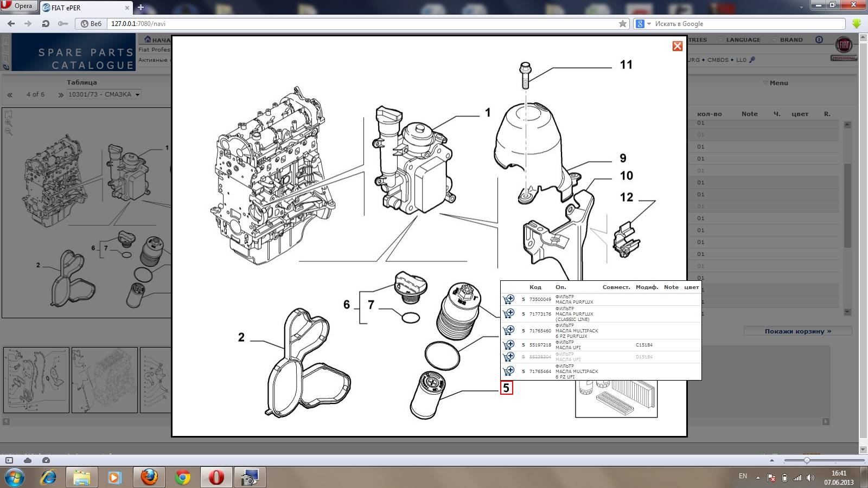The height and width of the screenshot is (488, 868).
Task: Bookmark the page with the star icon
Action: coord(623,24)
